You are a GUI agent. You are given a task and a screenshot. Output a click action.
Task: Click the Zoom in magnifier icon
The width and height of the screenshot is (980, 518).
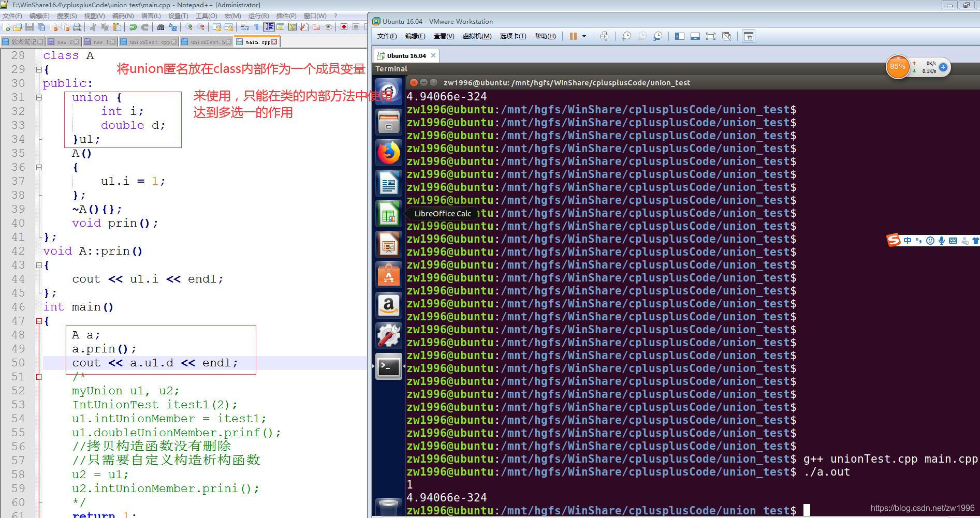click(x=189, y=27)
